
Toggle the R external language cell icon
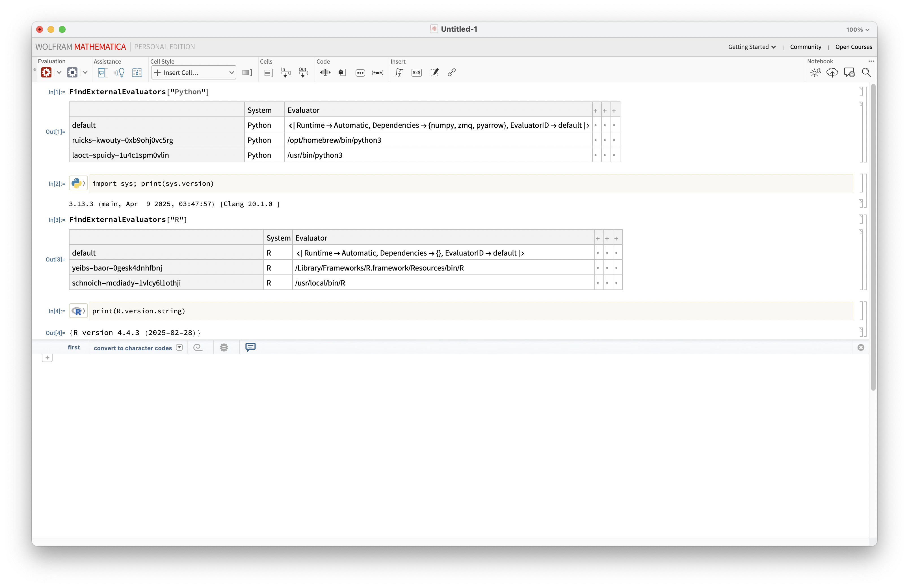pos(78,311)
